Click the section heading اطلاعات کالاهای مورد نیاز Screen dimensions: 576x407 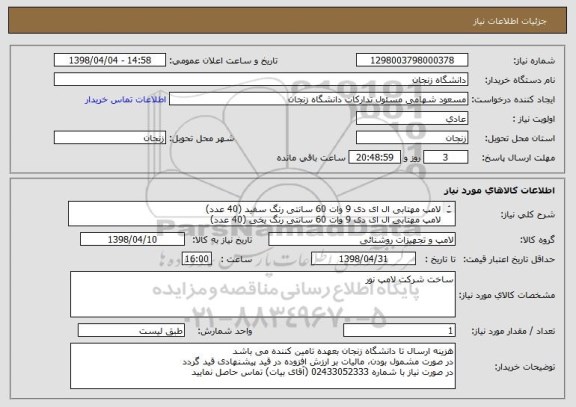500,190
